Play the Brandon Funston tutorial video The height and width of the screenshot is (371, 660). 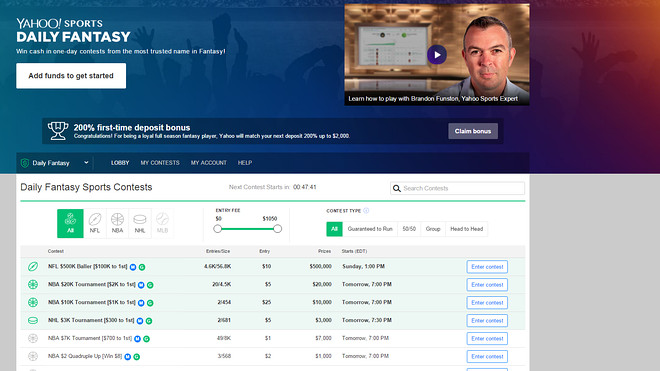(437, 55)
